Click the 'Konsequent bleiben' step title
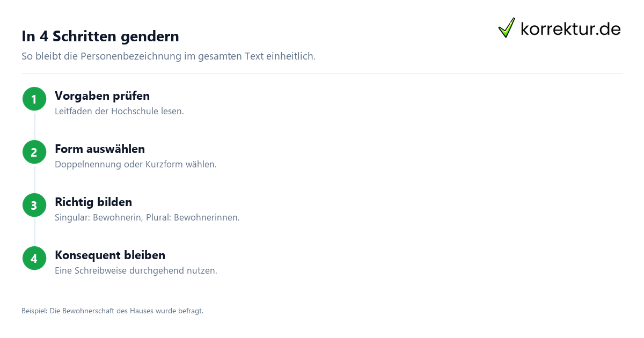The width and height of the screenshot is (644, 338). 110,255
